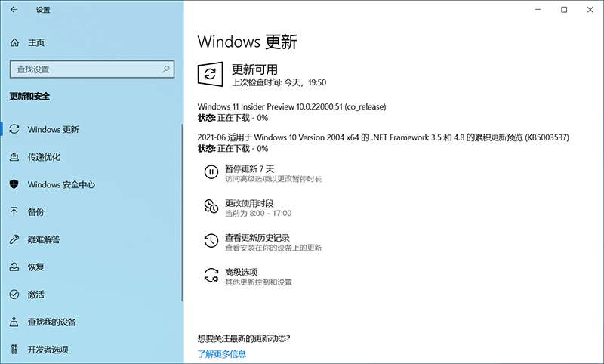Image resolution: width=604 pixels, height=364 pixels.
Task: Click the 备份 upload arrow icon
Action: (14, 211)
